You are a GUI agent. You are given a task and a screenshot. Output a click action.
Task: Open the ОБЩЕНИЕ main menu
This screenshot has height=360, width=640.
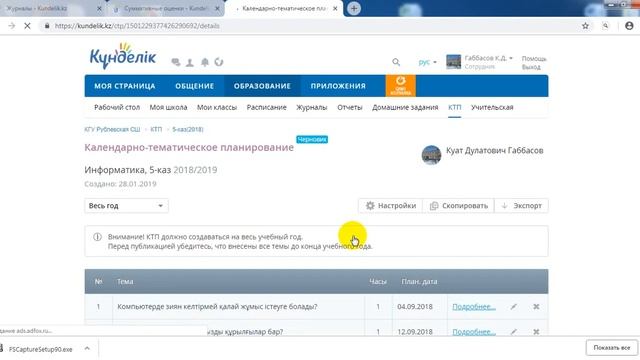195,86
